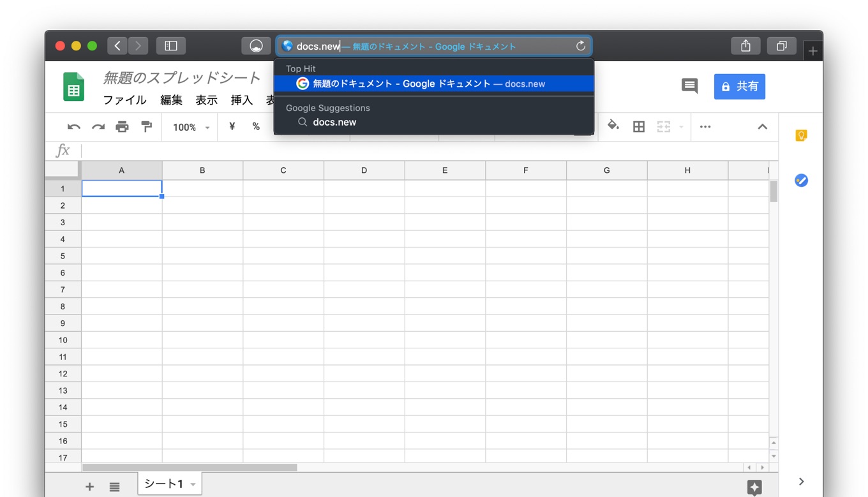Open the fill color paint bucket

click(613, 125)
